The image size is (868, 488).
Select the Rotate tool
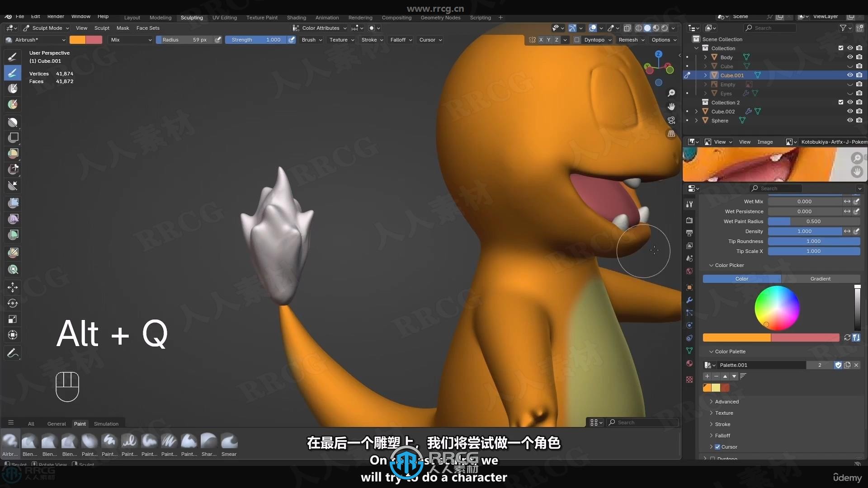point(13,303)
